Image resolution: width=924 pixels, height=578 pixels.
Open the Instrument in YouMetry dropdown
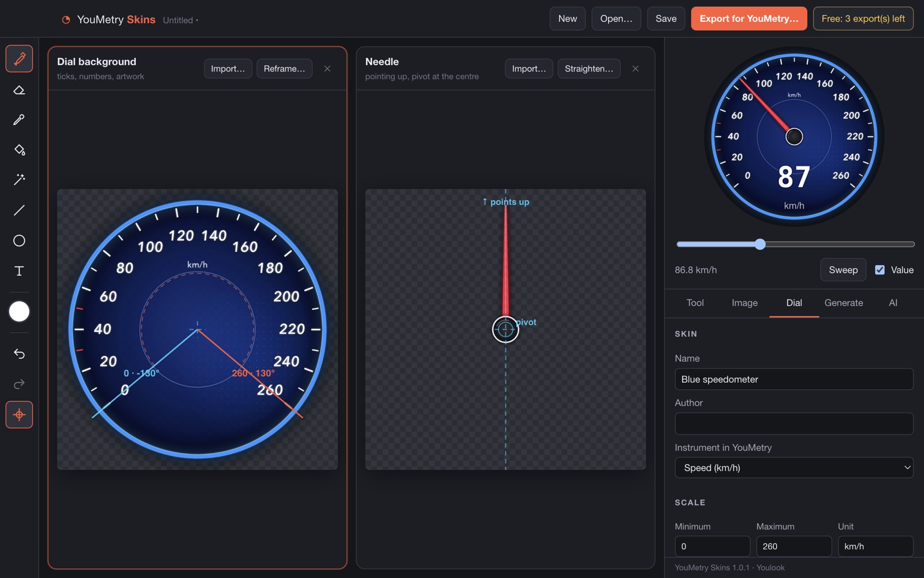pyautogui.click(x=794, y=468)
